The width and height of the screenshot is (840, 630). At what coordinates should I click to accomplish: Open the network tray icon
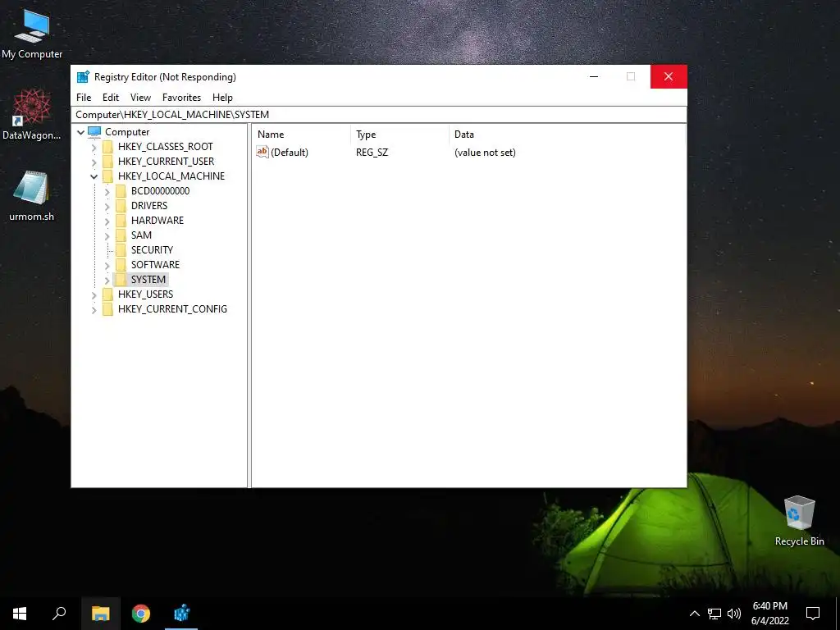(714, 614)
